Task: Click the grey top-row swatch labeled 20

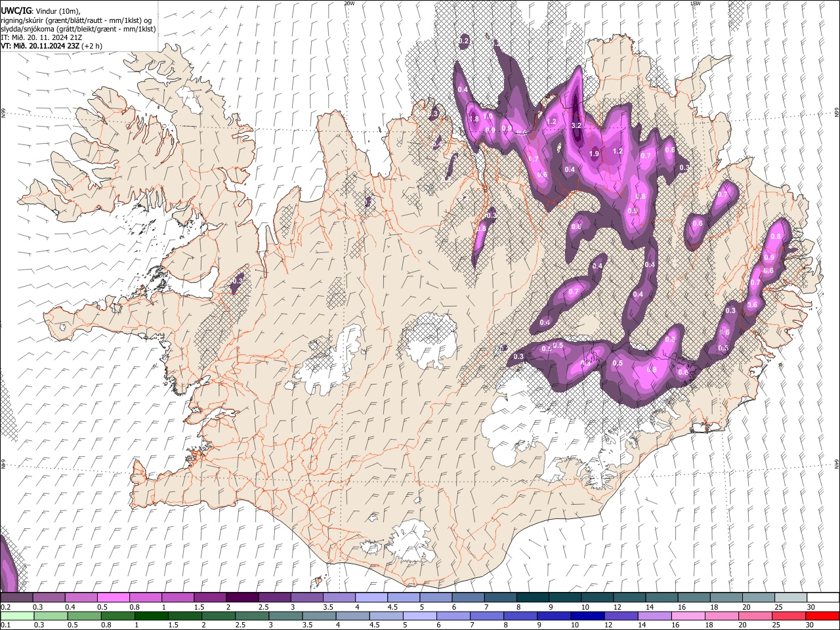Action: (x=758, y=597)
